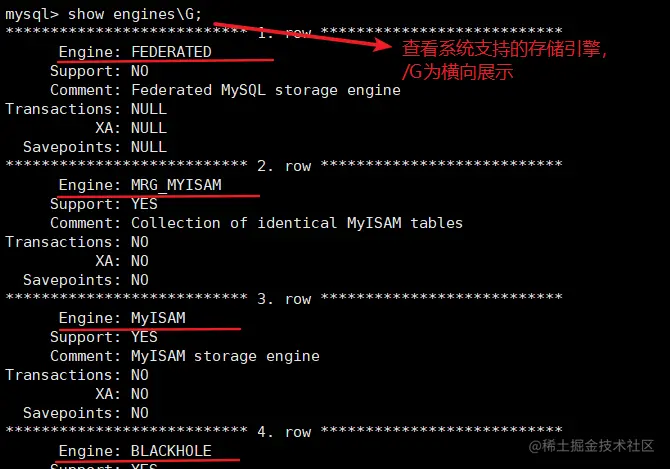Click the red annotation arrow head

pyautogui.click(x=391, y=45)
